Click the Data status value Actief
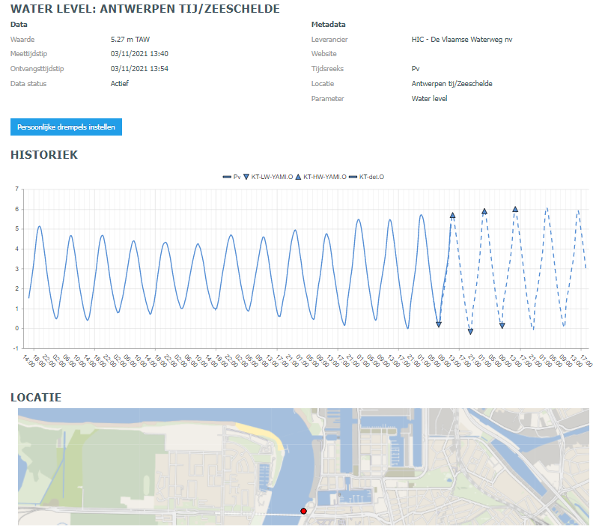The width and height of the screenshot is (606, 526). pos(119,83)
